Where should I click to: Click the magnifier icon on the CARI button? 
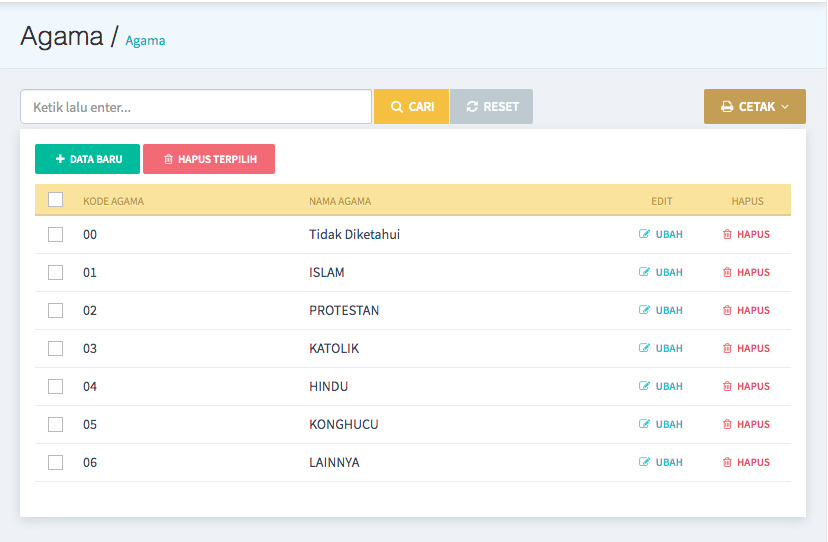(x=397, y=107)
